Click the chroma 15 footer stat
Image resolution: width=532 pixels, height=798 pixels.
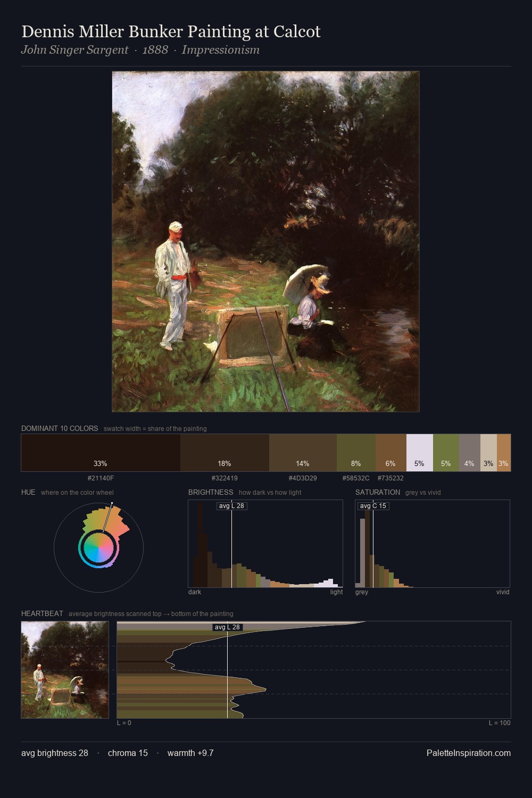128,753
